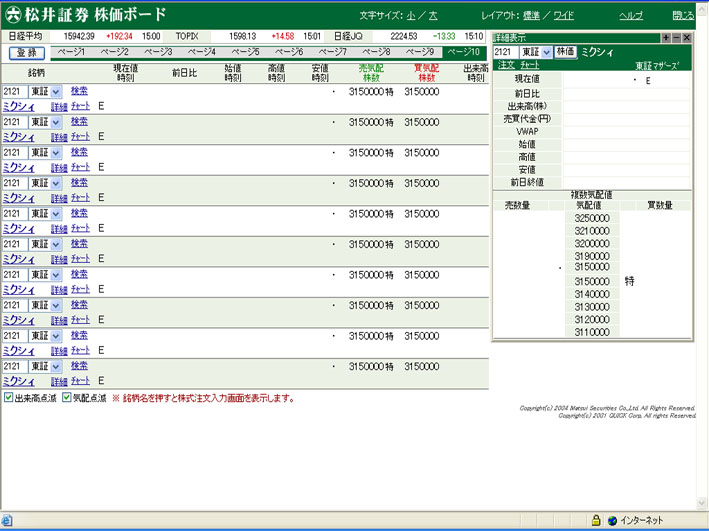Choose the ワイド layout link
The width and height of the screenshot is (709, 531).
point(563,16)
